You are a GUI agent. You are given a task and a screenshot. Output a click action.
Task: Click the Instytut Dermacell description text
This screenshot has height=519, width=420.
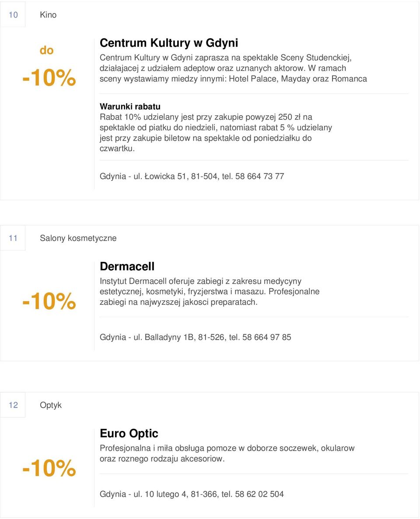pyautogui.click(x=210, y=292)
